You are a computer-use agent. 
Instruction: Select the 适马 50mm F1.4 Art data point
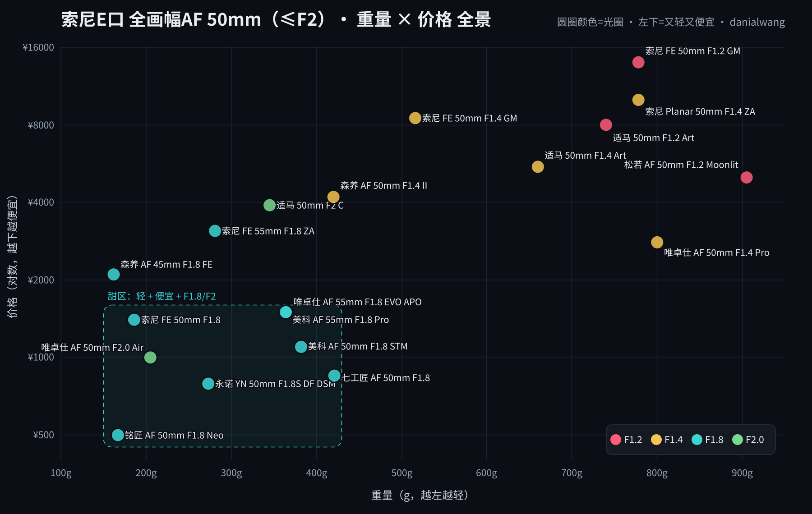(538, 167)
